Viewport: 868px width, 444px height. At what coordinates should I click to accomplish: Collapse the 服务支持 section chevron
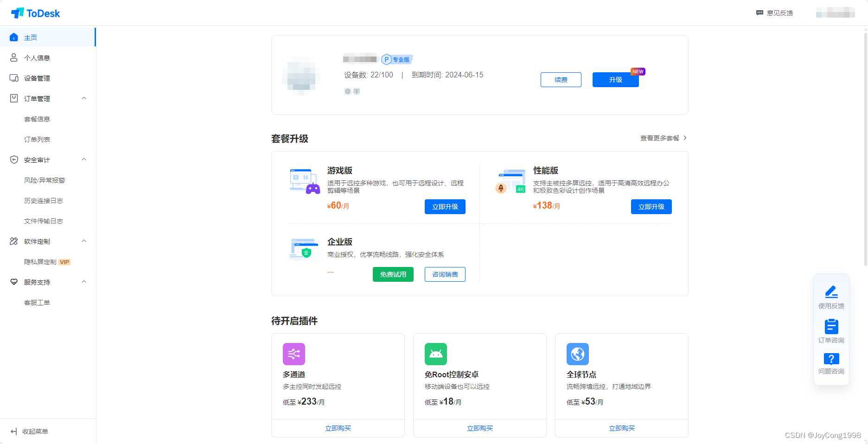[84, 282]
